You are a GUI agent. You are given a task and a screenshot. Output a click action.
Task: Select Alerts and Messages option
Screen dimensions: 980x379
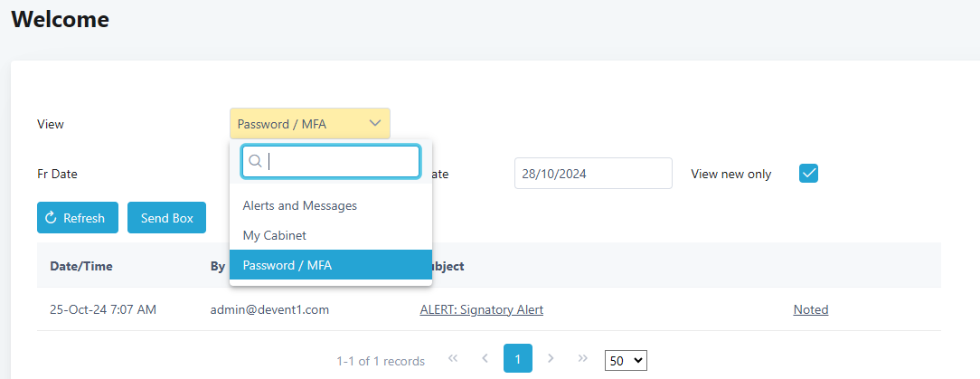(x=299, y=205)
